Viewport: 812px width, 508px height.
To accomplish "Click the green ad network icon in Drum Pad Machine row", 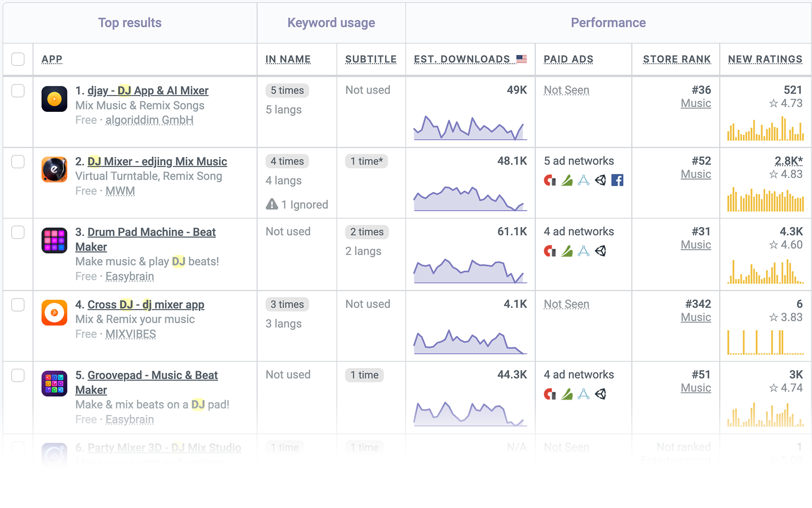I will (x=567, y=251).
